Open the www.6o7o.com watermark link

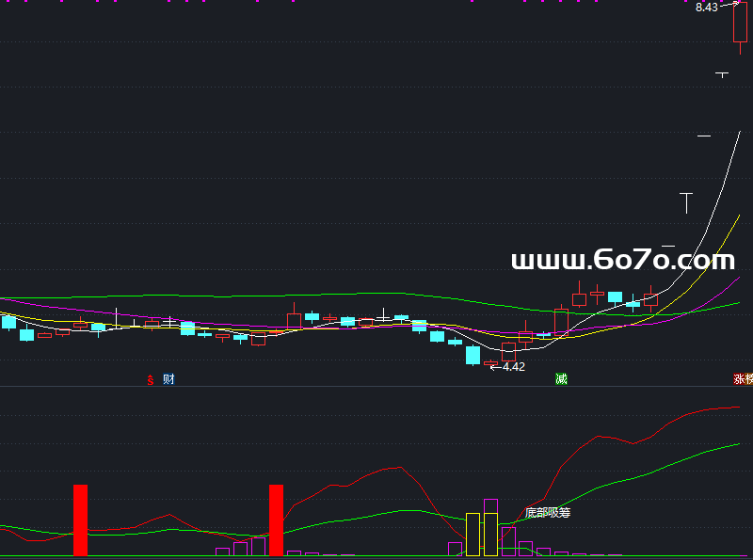tap(622, 260)
